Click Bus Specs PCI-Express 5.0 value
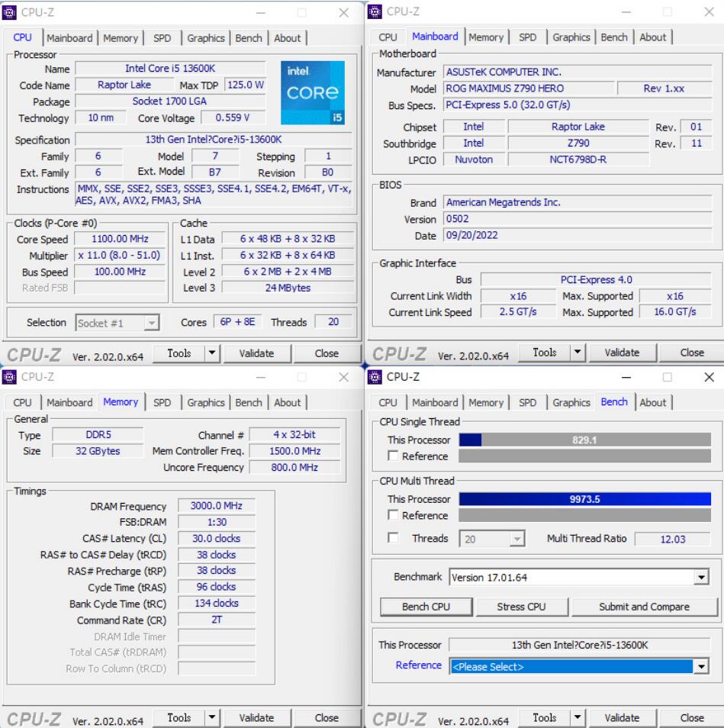The width and height of the screenshot is (724, 728). point(578,105)
